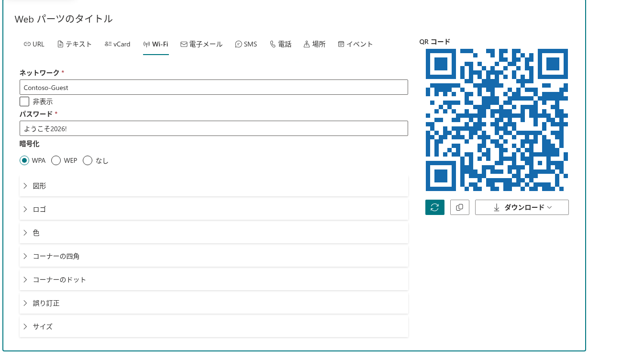Switch to the URL tab

[x=34, y=44]
